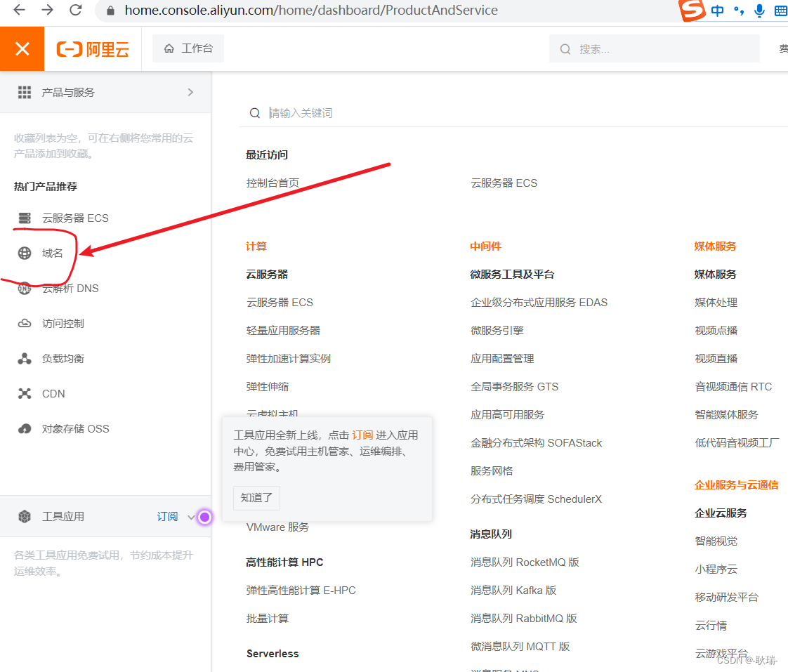Screen dimensions: 788x672
Task: Click the keyword search magnifier icon
Action: pos(255,113)
